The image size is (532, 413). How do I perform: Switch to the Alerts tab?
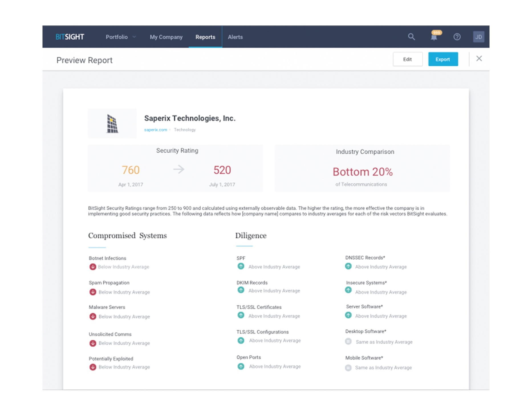(x=235, y=37)
